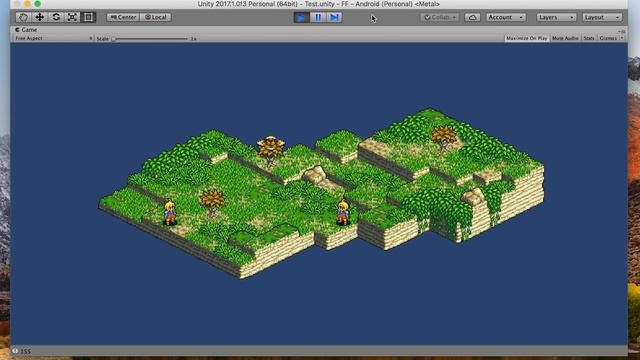The image size is (640, 360).
Task: Step forward one frame
Action: (334, 18)
